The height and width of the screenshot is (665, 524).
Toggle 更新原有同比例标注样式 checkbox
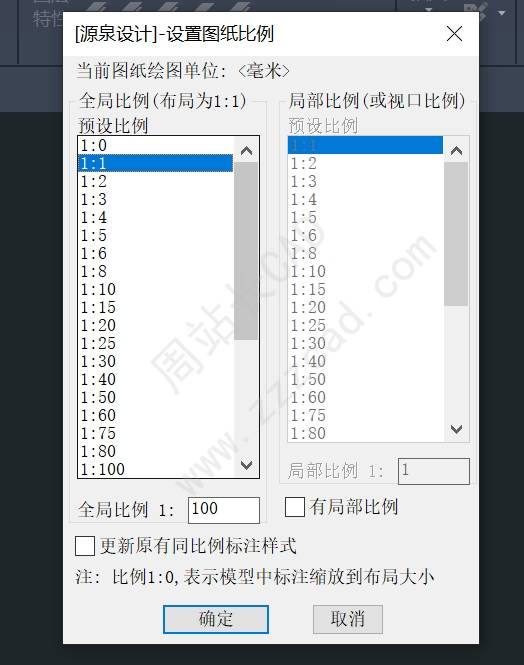[85, 545]
